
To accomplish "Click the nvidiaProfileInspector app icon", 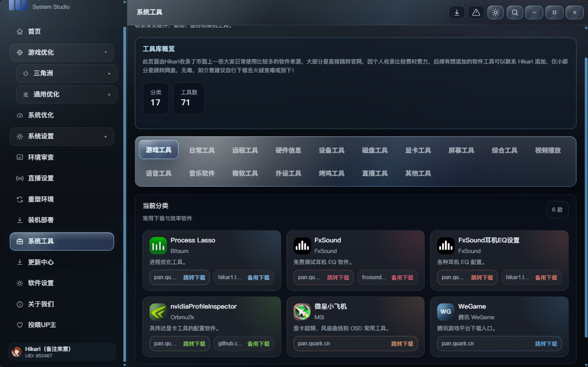I will point(158,312).
